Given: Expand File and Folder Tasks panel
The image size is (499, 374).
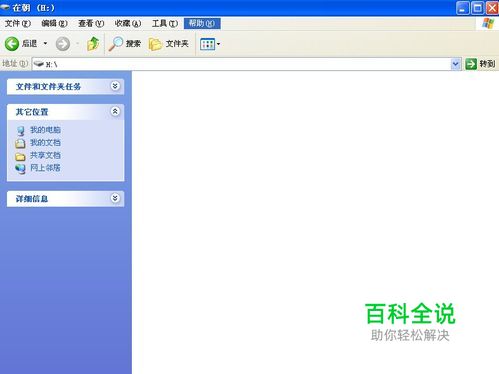Looking at the screenshot, I should 115,86.
